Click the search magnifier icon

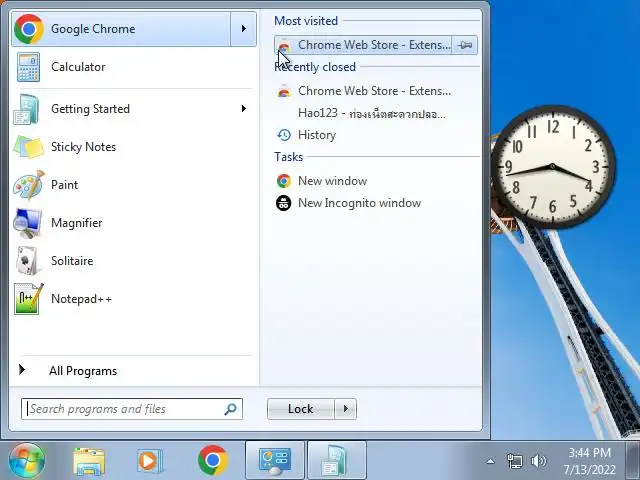231,409
